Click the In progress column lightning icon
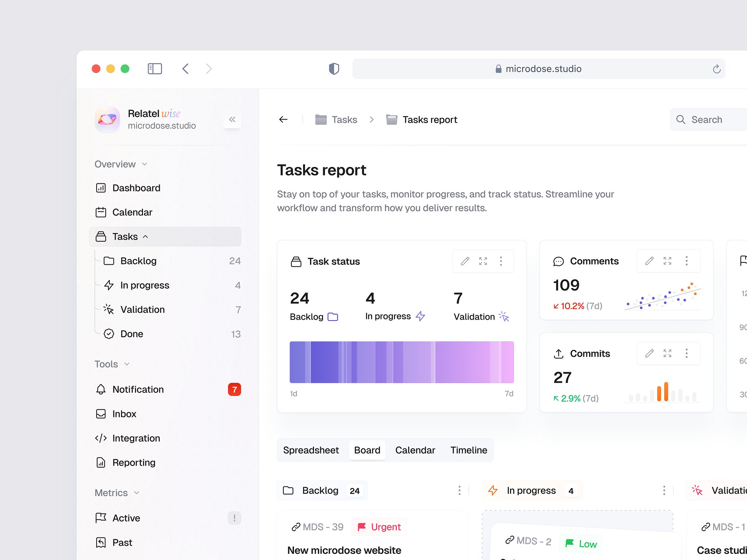The image size is (747, 560). [493, 490]
